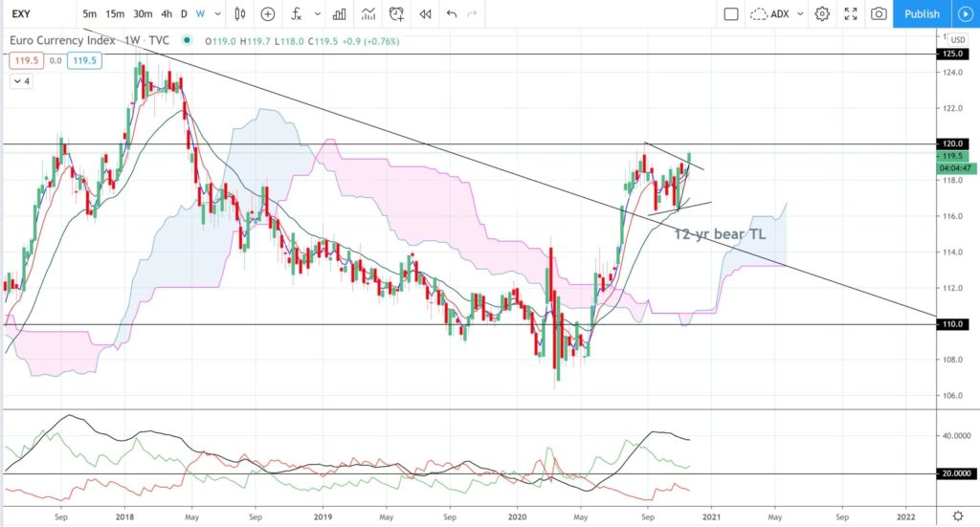The height and width of the screenshot is (527, 980).
Task: Click the green 119.5 current price label
Action: coord(952,156)
